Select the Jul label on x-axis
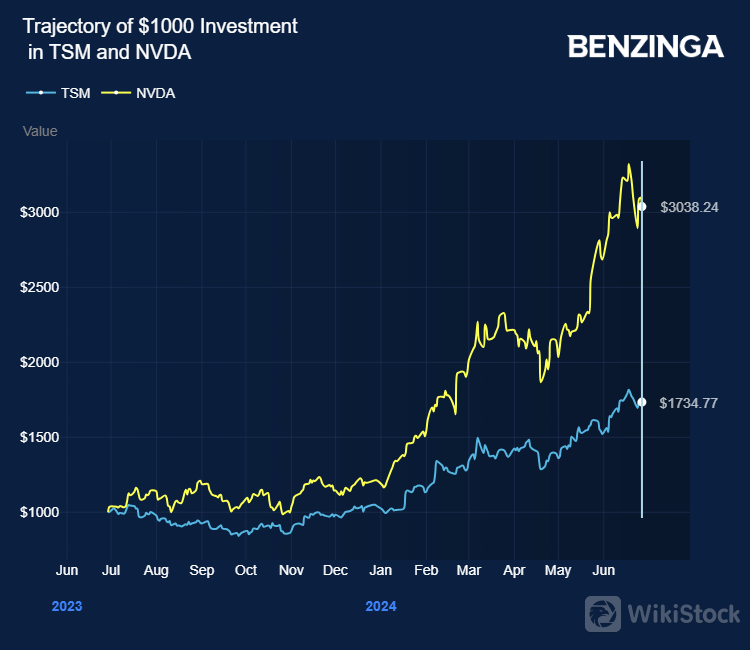The image size is (750, 650). pyautogui.click(x=112, y=570)
